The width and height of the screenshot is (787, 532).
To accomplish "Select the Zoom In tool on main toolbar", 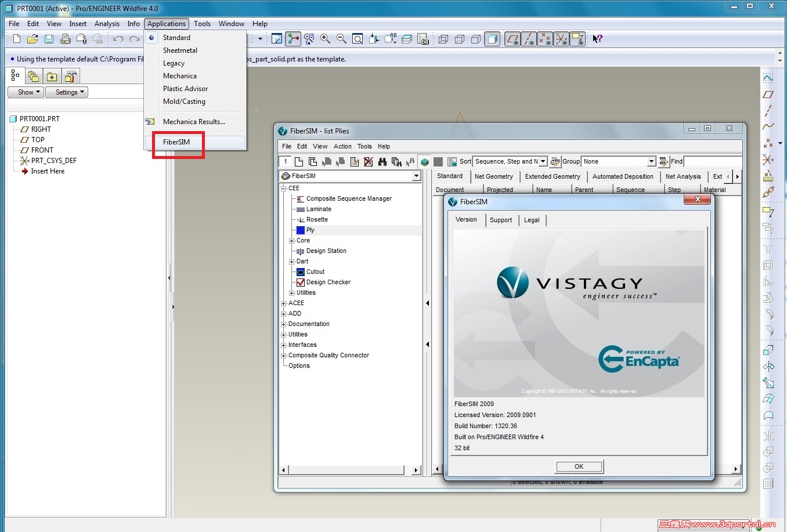I will [324, 39].
